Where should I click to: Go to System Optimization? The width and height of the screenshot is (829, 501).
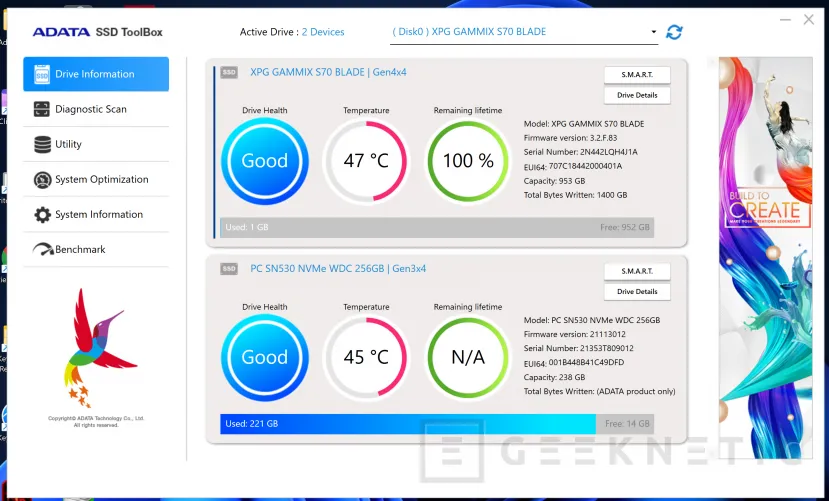pos(96,180)
